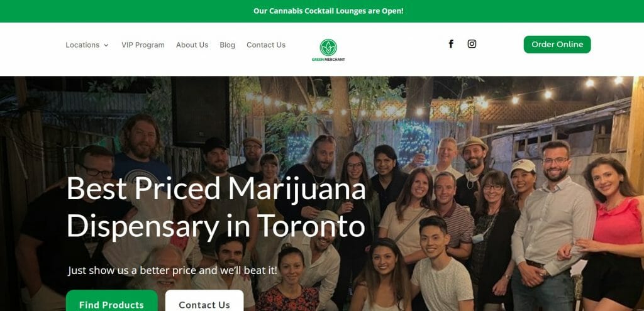Open the Instagram profile icon
The width and height of the screenshot is (644, 311).
click(472, 44)
